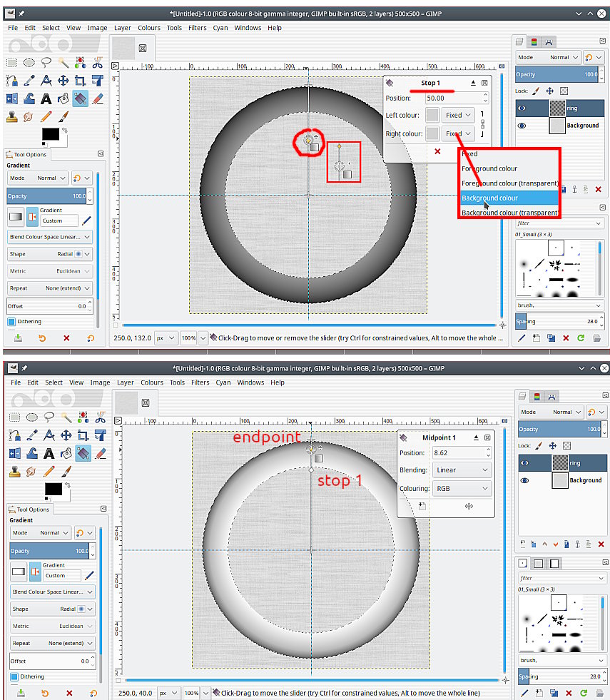The image size is (610, 700).
Task: Open Colours menu in top window
Action: (148, 28)
